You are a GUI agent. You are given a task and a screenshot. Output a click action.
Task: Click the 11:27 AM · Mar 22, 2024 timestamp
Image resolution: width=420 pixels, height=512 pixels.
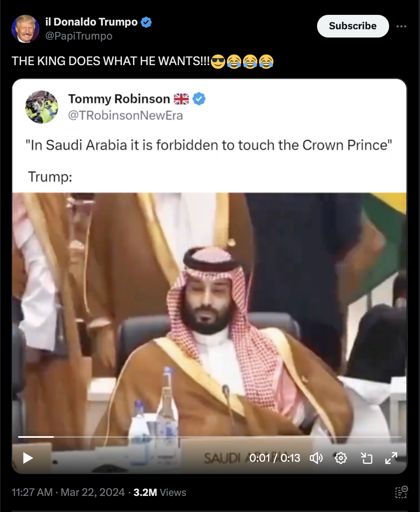(x=68, y=492)
